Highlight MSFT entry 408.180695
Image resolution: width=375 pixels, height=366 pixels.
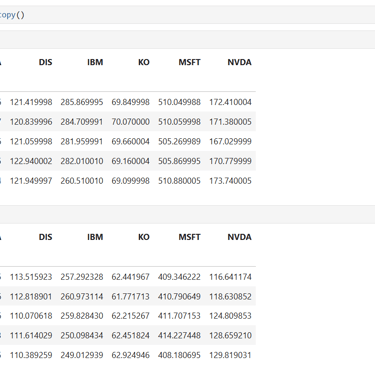coord(179,355)
